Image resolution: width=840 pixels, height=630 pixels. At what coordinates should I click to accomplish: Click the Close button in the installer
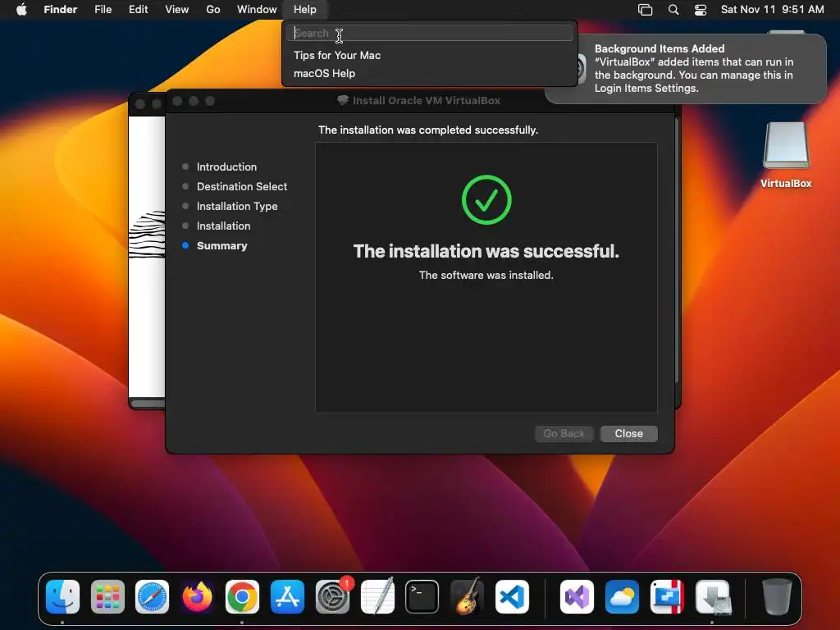(629, 433)
